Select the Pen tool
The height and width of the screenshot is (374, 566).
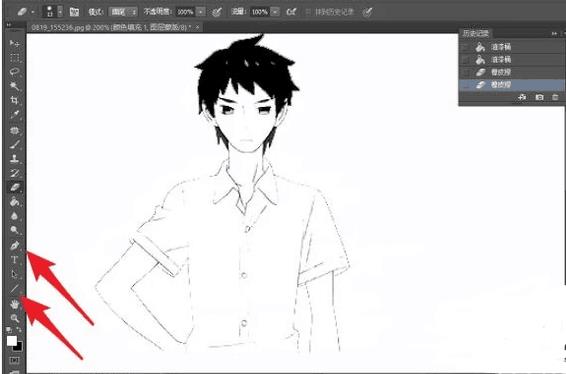pyautogui.click(x=14, y=245)
